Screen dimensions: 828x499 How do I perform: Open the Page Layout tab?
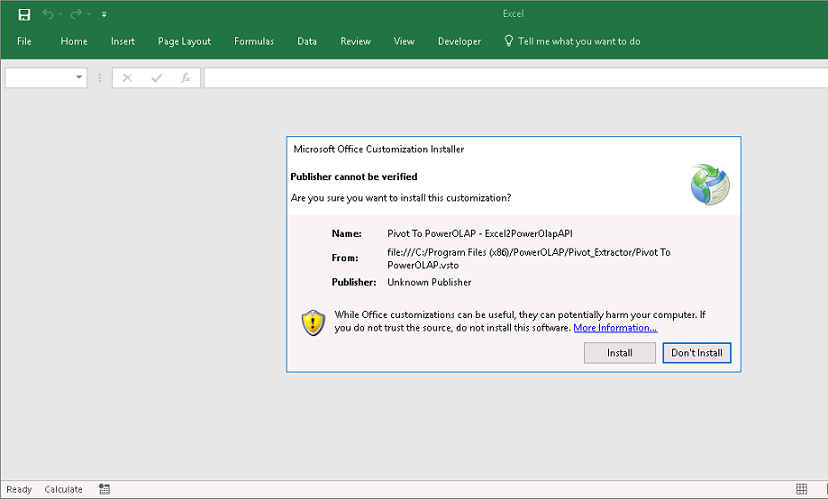pos(184,41)
